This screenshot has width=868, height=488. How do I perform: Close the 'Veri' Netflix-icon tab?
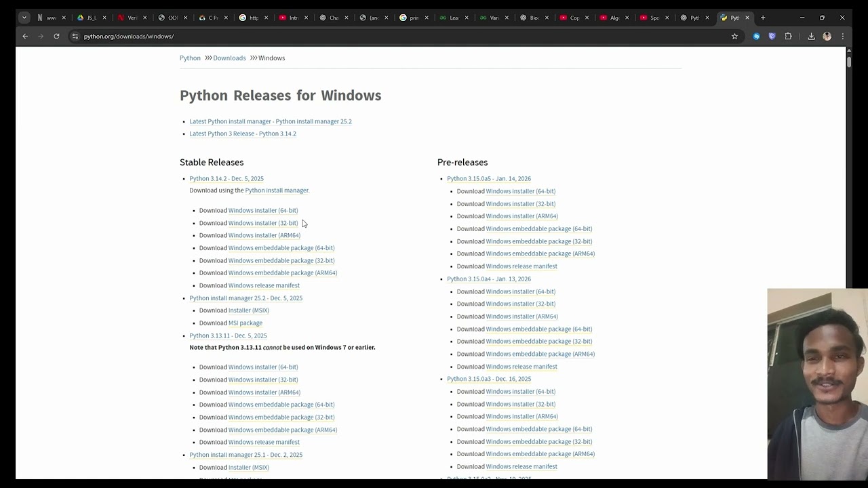pyautogui.click(x=144, y=18)
